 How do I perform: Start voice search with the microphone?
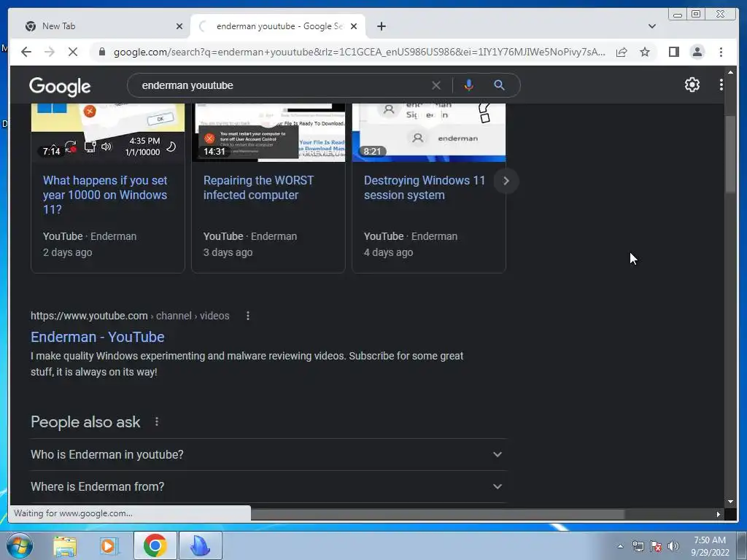(469, 85)
